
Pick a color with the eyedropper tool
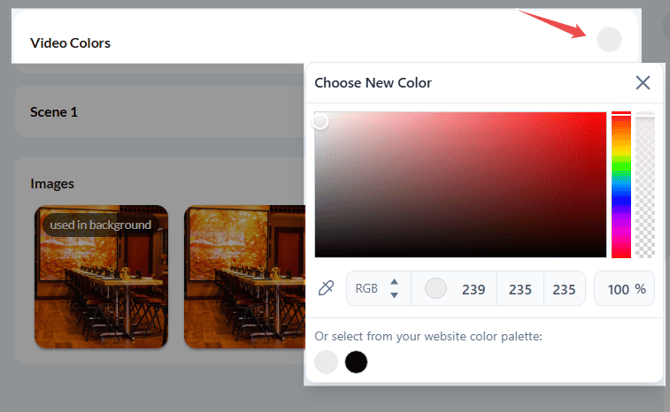pos(326,288)
